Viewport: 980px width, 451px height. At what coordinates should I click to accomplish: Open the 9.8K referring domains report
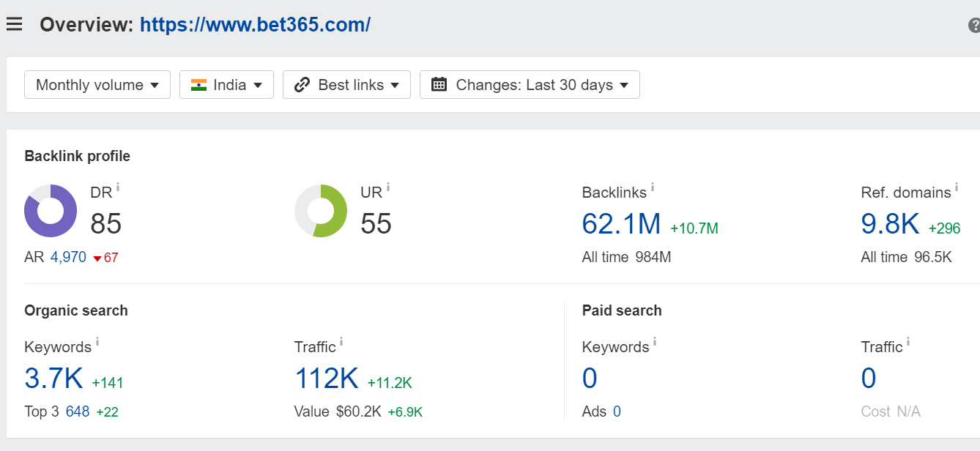(890, 224)
